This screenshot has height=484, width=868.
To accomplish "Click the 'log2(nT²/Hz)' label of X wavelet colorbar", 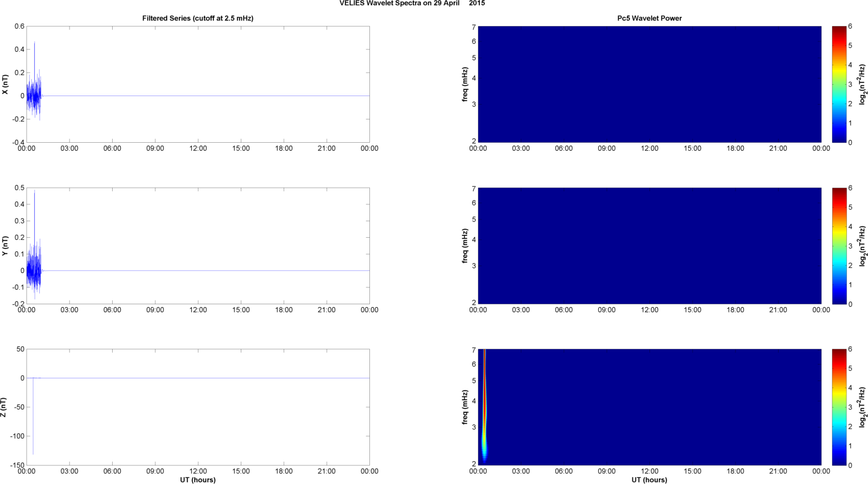I will (x=863, y=85).
